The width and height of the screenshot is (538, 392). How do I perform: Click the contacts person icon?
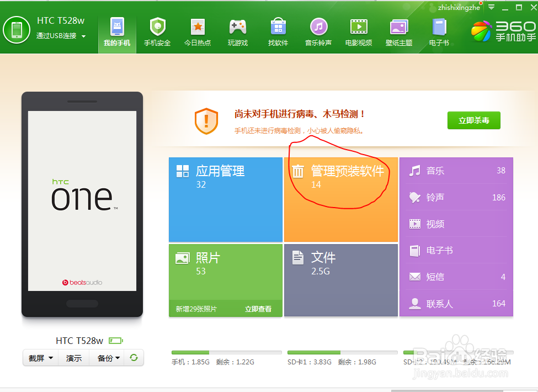click(414, 304)
